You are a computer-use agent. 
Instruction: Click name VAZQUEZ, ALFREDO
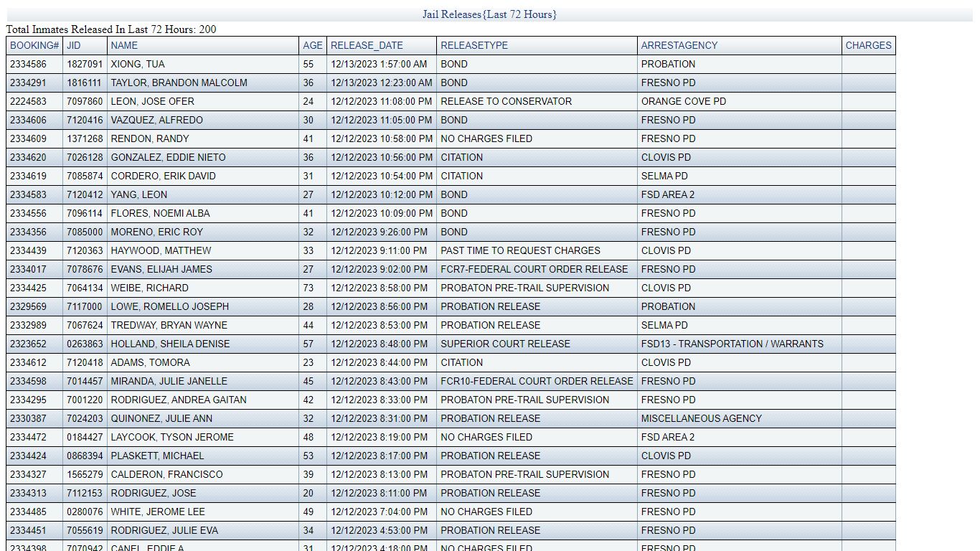point(156,120)
